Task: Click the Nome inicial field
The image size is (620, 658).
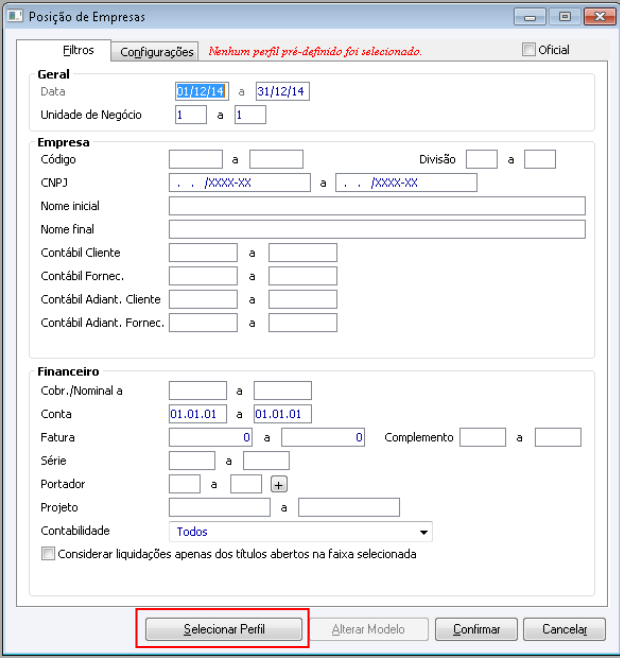Action: click(x=377, y=206)
